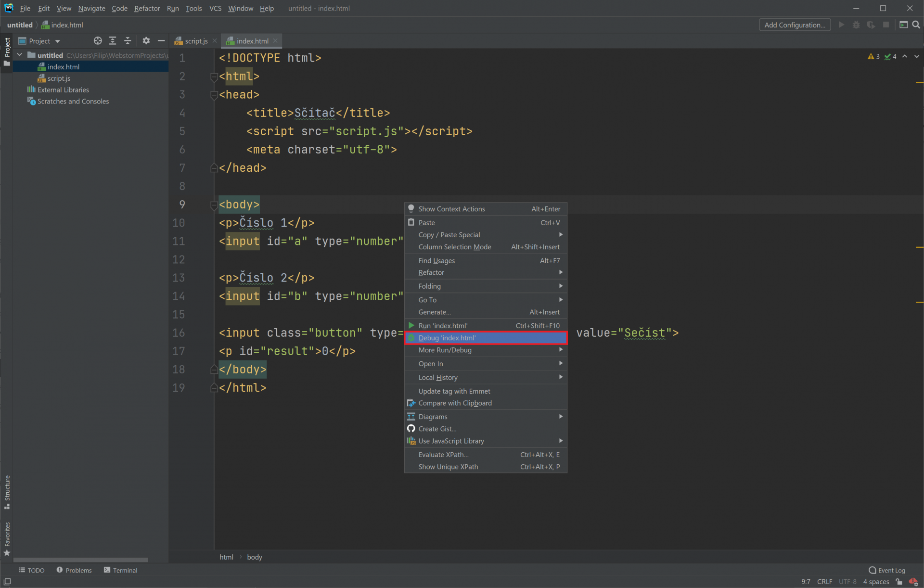This screenshot has height=588, width=924.
Task: Click the lock icon in the status bar
Action: (899, 582)
